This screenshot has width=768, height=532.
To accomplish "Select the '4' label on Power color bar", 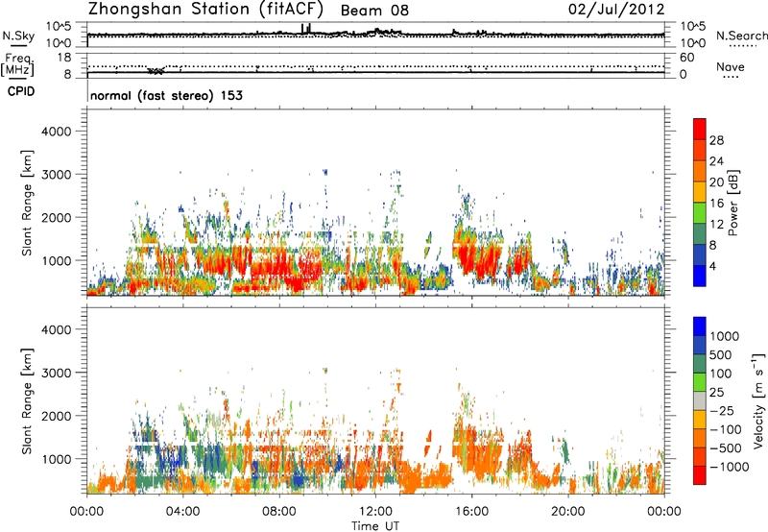I will [712, 267].
